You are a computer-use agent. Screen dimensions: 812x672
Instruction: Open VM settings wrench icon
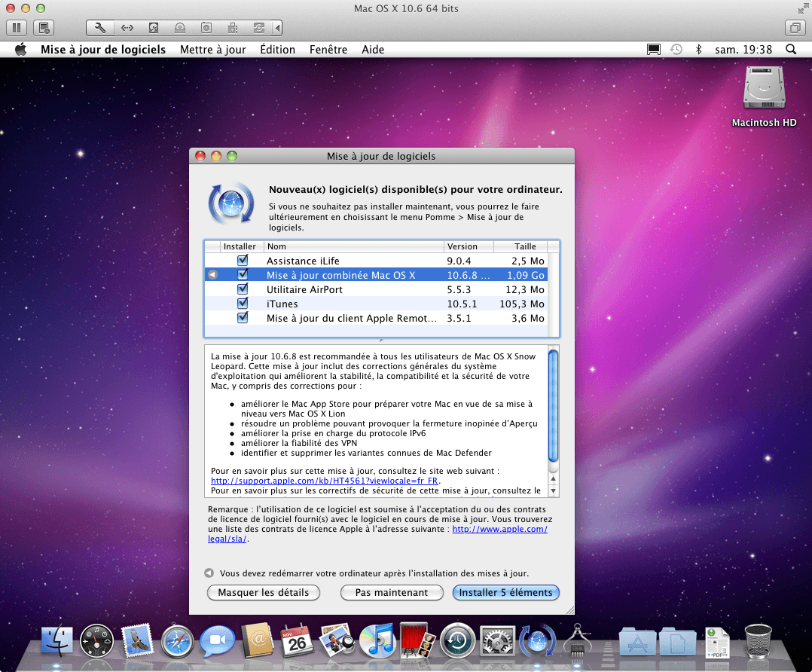pyautogui.click(x=100, y=28)
